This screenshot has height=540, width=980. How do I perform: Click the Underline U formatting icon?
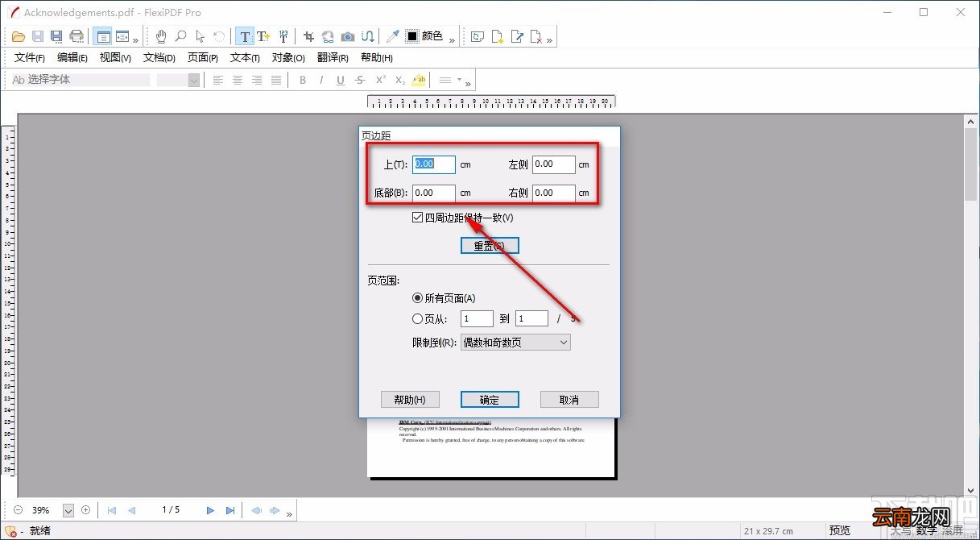tap(341, 80)
